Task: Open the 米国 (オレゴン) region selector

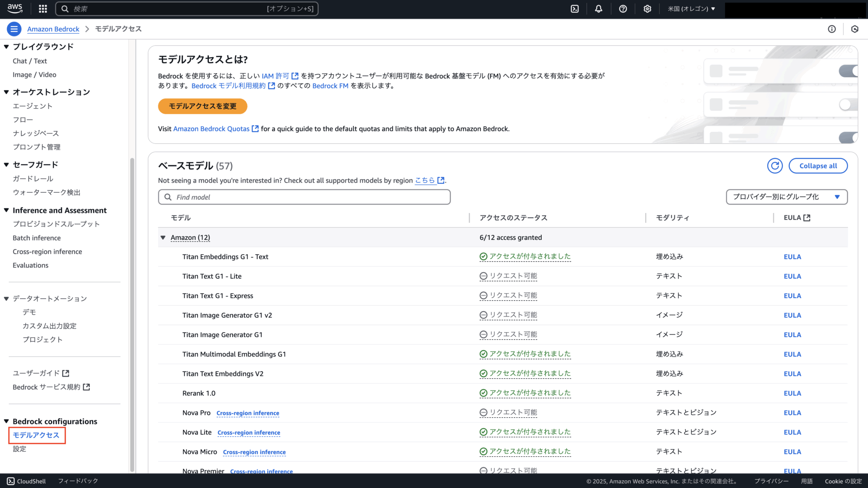Action: 691,8
